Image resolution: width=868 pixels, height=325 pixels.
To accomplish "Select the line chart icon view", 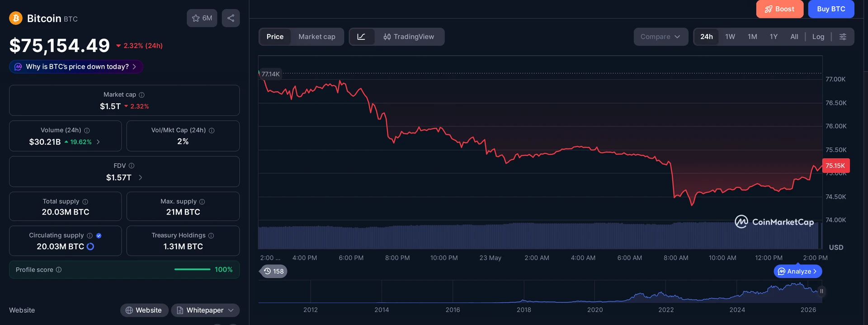I will (361, 37).
